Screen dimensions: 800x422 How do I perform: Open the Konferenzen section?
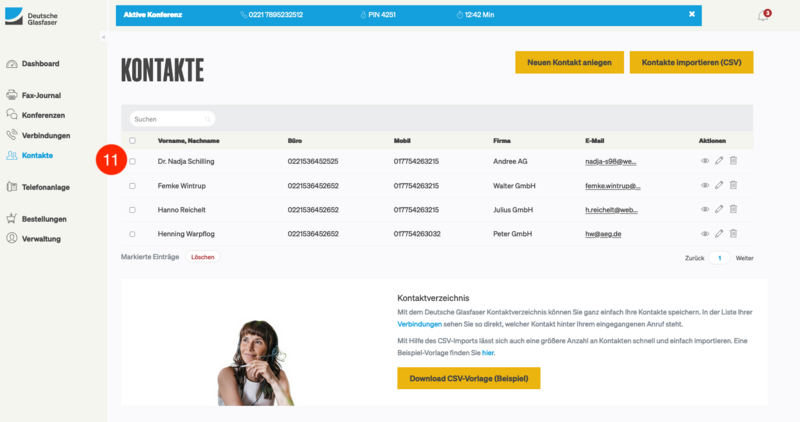(42, 115)
